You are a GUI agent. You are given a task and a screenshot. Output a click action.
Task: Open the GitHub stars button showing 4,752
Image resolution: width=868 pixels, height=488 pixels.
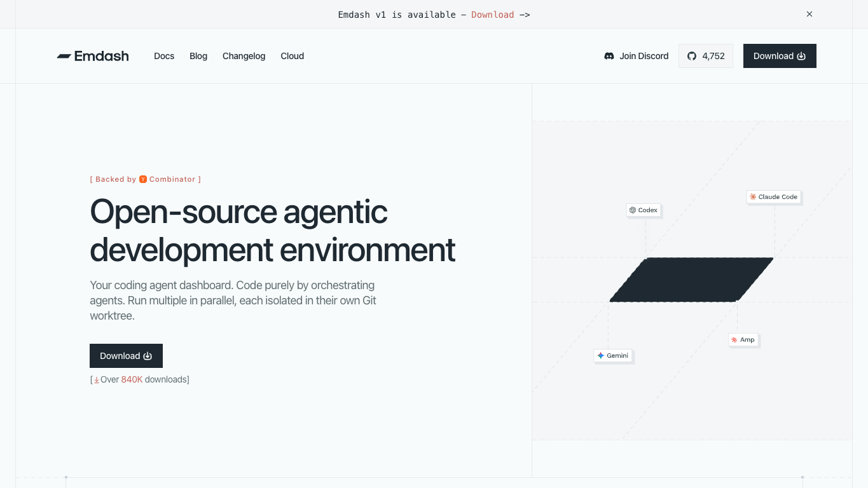point(706,56)
